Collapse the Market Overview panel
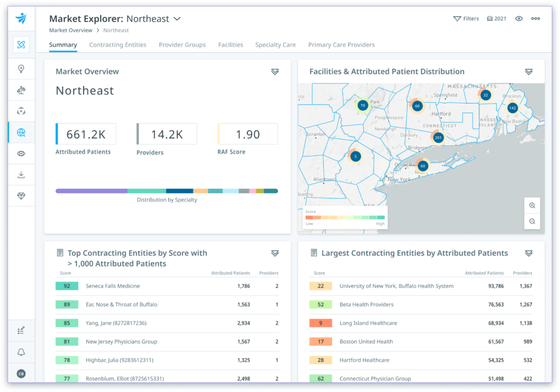This screenshot has width=560, height=392. coord(275,72)
